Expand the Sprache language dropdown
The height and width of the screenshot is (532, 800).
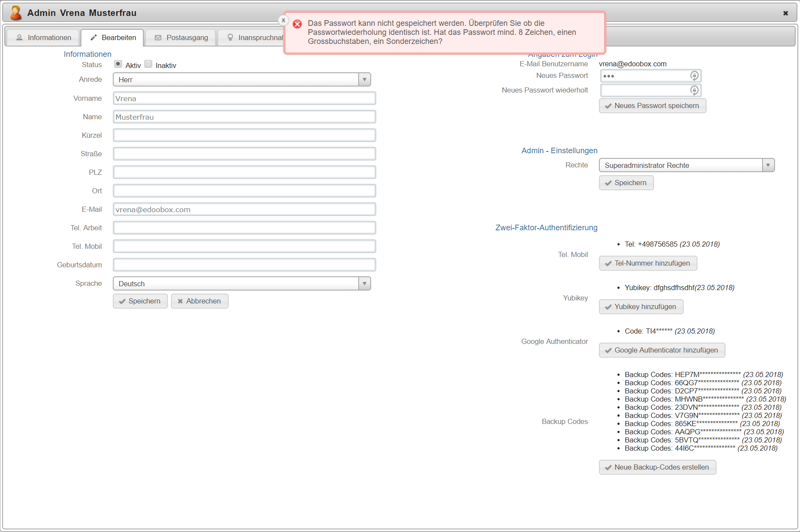(242, 284)
